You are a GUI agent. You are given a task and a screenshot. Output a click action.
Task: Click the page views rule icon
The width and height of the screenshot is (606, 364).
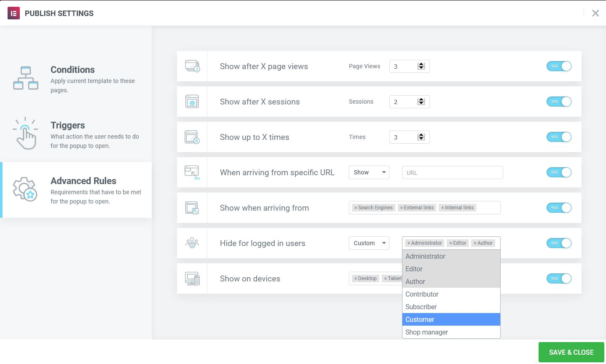click(192, 66)
